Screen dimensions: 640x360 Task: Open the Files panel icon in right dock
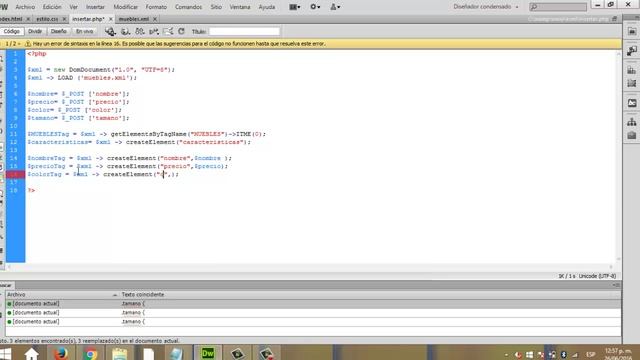[631, 31]
